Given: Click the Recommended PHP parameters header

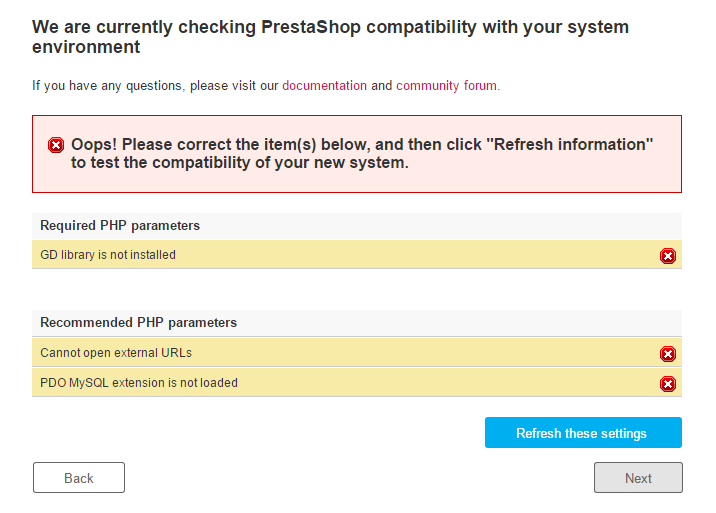Looking at the screenshot, I should tap(138, 323).
